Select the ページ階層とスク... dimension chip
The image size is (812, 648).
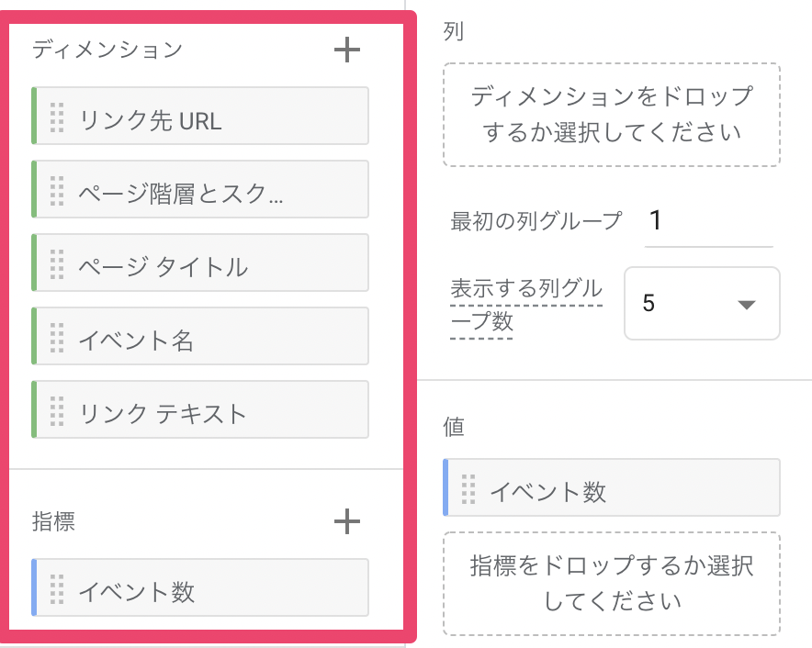click(x=211, y=190)
